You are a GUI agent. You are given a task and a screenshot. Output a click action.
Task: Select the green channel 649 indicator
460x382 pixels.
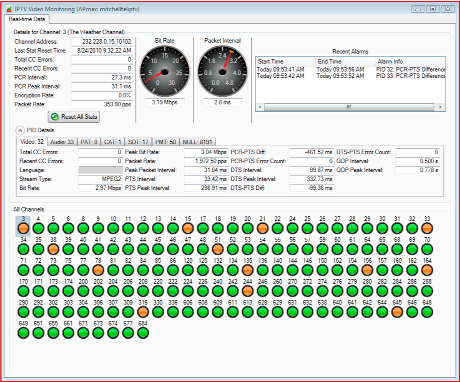click(23, 333)
